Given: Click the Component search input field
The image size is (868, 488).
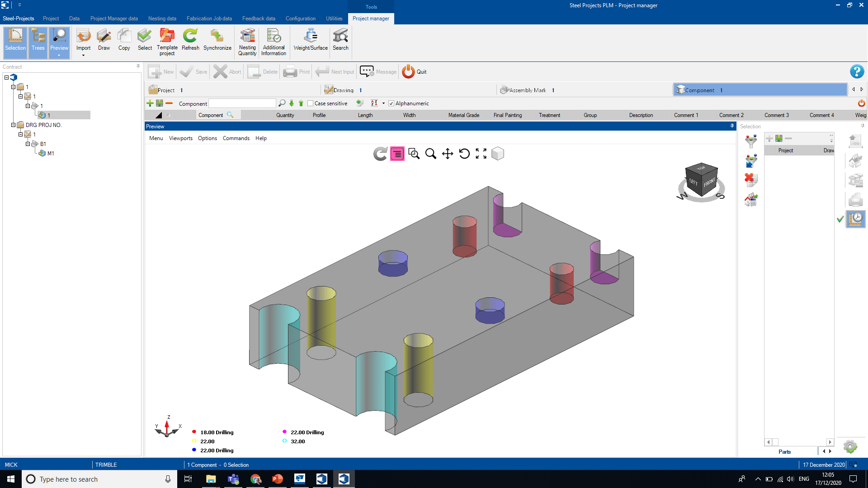Looking at the screenshot, I should 242,103.
